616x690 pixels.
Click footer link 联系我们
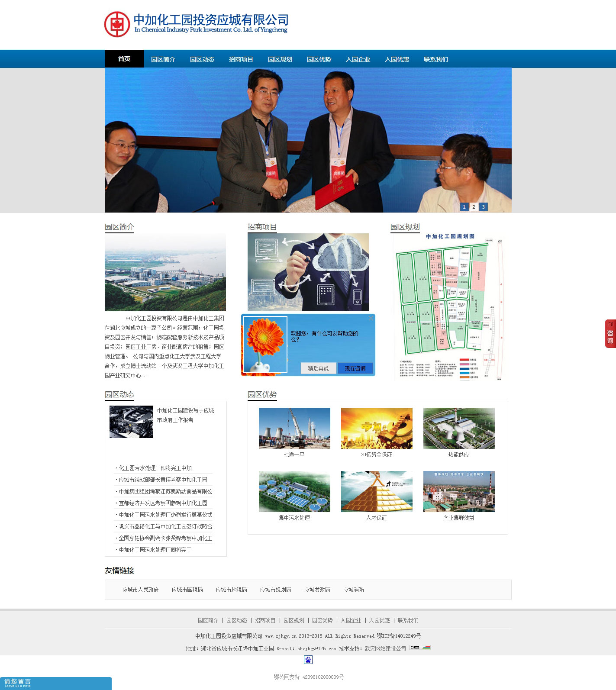pyautogui.click(x=408, y=620)
